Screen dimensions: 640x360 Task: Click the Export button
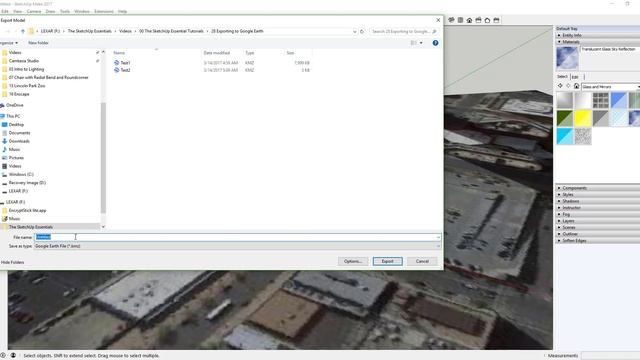click(387, 261)
